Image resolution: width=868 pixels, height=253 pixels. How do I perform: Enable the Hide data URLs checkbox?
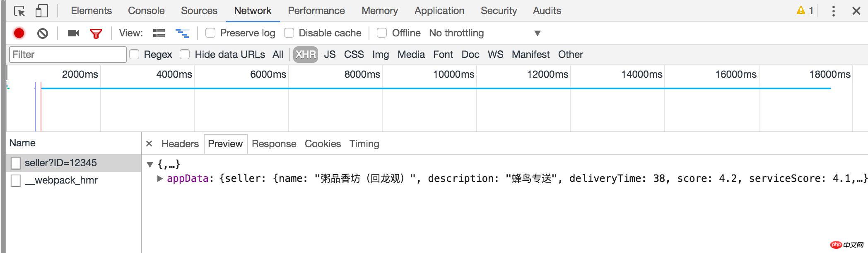[185, 54]
